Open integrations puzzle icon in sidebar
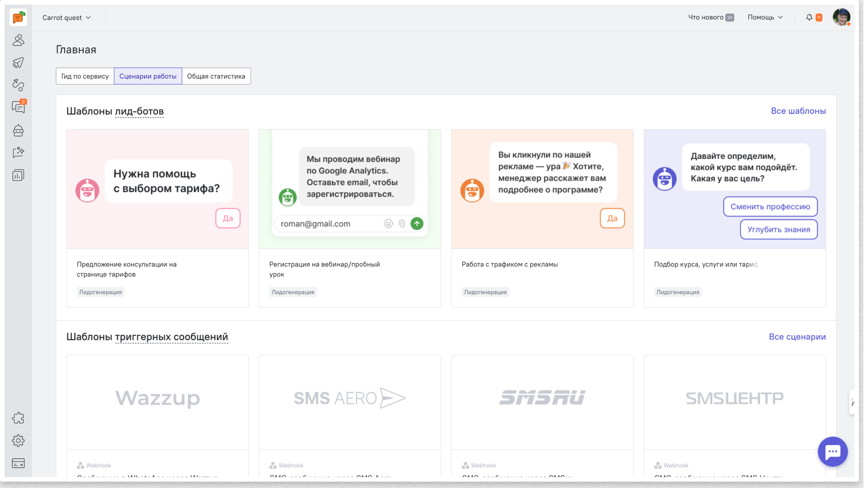This screenshot has width=868, height=488. click(18, 418)
